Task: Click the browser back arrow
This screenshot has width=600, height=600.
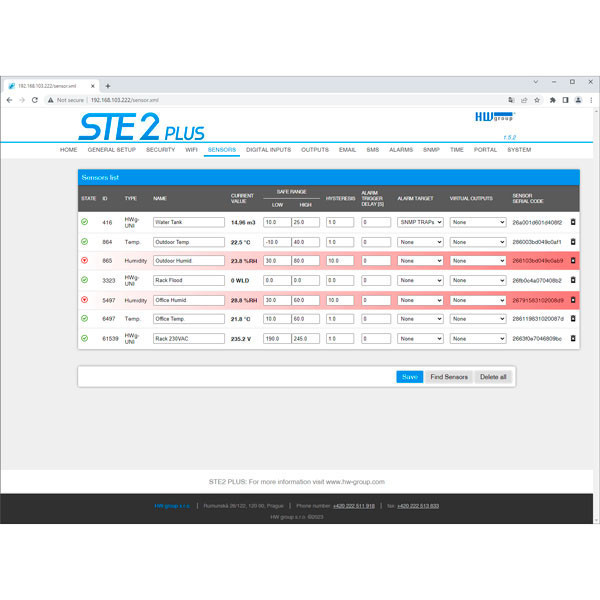Action: (9, 100)
